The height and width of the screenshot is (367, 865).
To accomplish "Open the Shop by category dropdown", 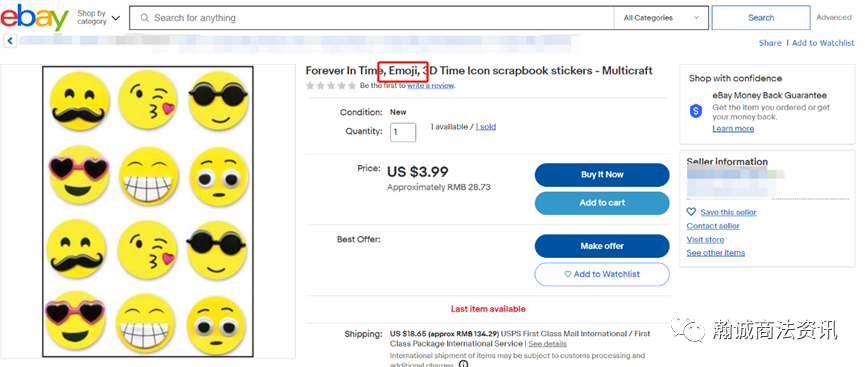I will 98,17.
